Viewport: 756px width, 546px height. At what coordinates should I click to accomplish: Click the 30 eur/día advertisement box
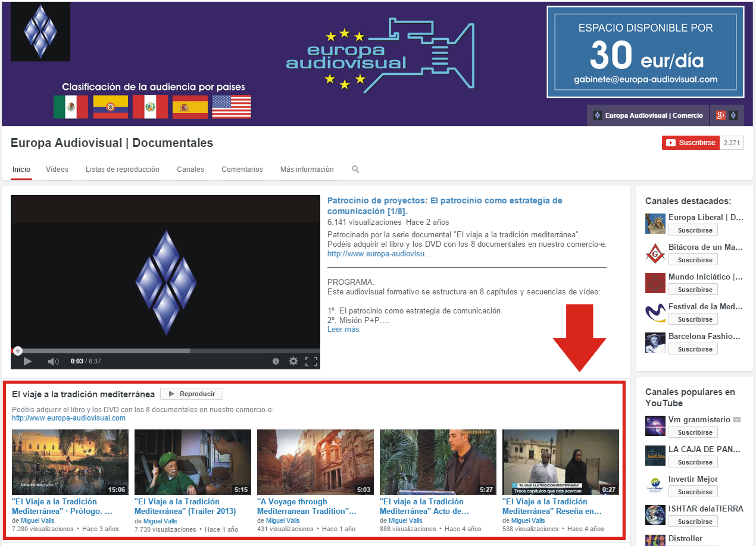point(646,52)
